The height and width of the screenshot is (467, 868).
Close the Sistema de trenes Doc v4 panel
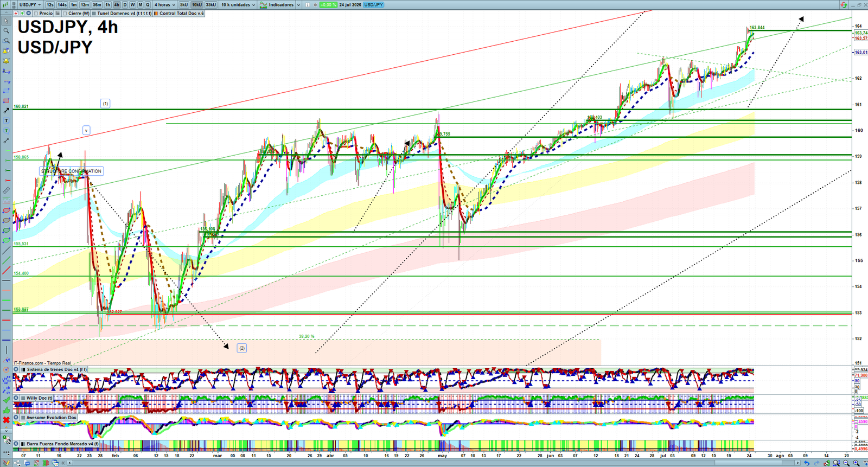pos(16,369)
